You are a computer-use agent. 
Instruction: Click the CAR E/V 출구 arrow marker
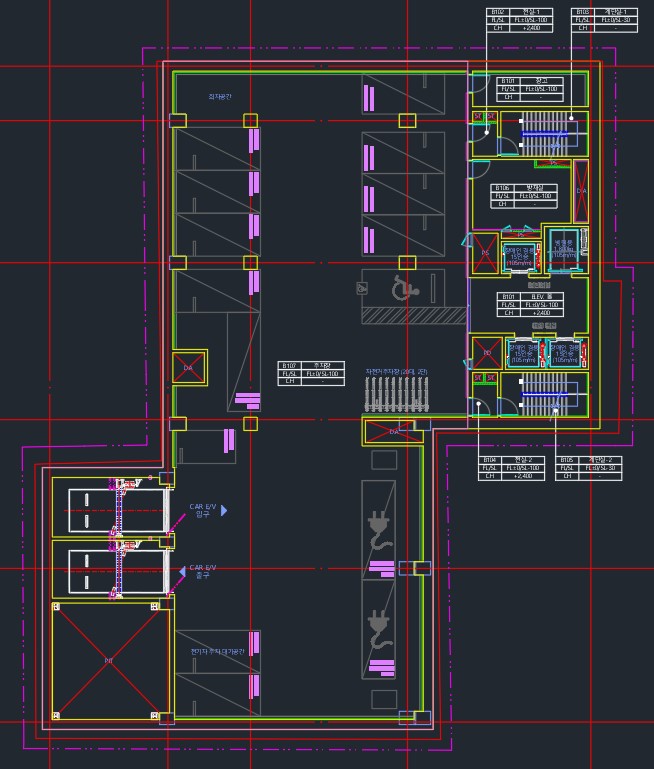(x=181, y=570)
